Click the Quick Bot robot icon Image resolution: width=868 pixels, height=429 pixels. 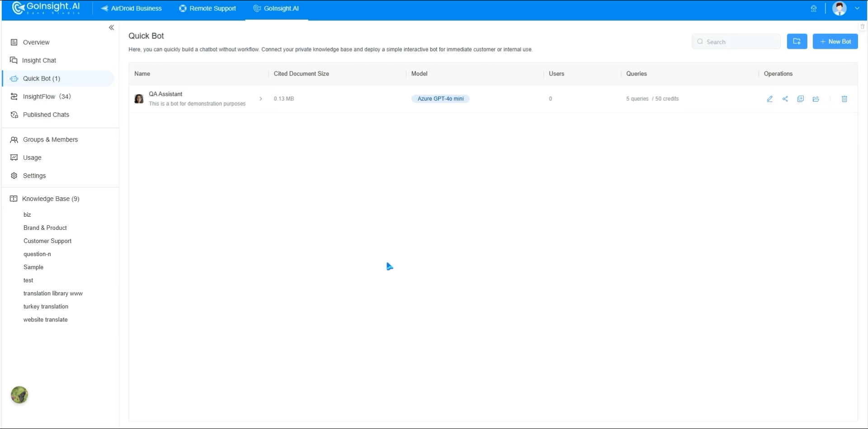coord(14,79)
